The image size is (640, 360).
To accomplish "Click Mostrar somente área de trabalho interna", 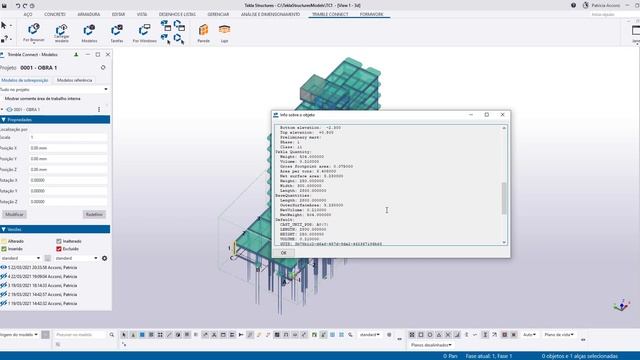I will pos(42,99).
